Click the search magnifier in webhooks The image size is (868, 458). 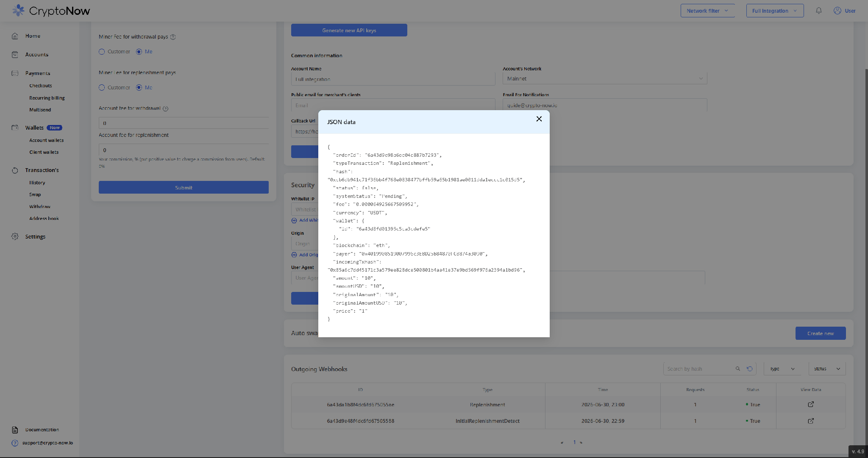738,369
